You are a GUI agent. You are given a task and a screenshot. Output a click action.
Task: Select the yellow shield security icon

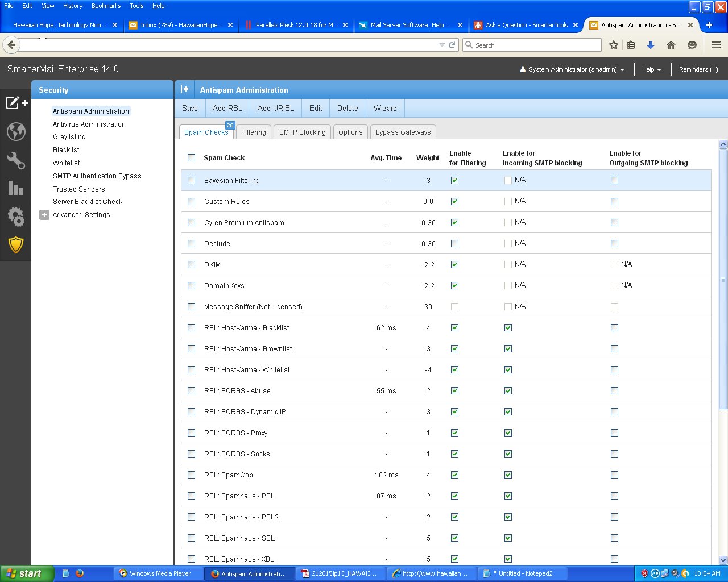click(16, 246)
